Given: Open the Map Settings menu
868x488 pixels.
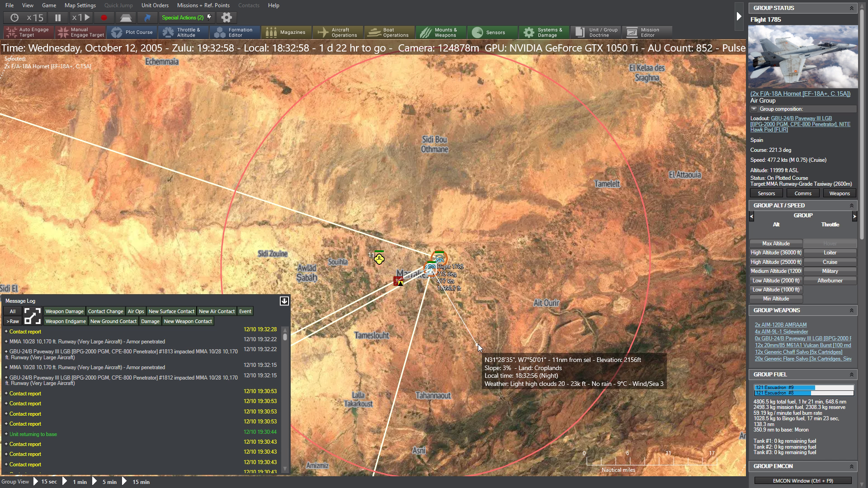Looking at the screenshot, I should pos(80,5).
